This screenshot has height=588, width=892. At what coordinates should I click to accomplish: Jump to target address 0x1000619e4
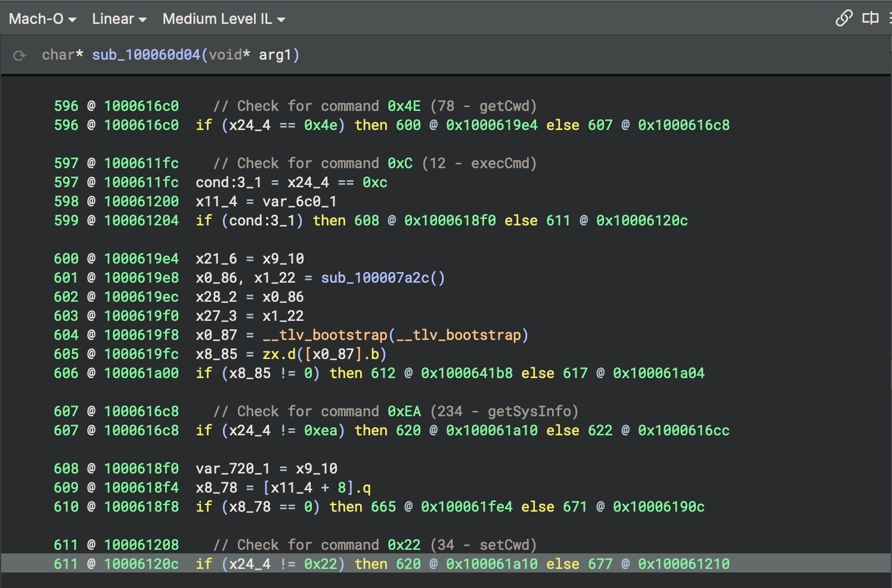pyautogui.click(x=491, y=125)
